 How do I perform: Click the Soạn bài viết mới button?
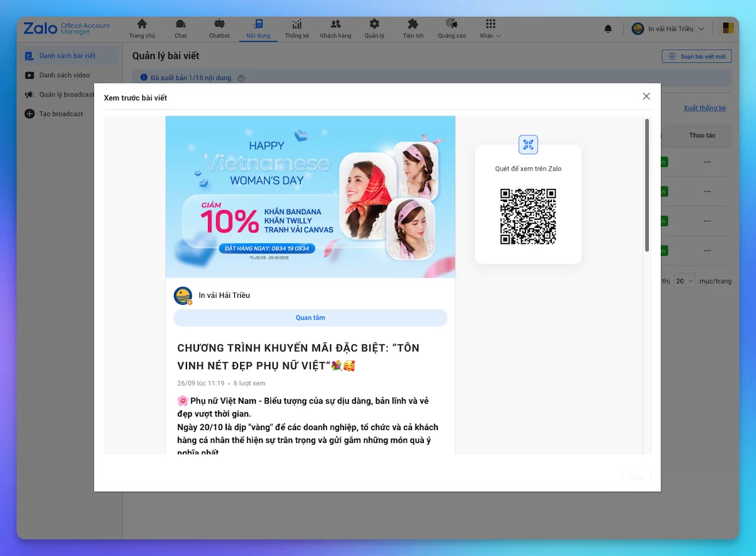click(x=696, y=57)
